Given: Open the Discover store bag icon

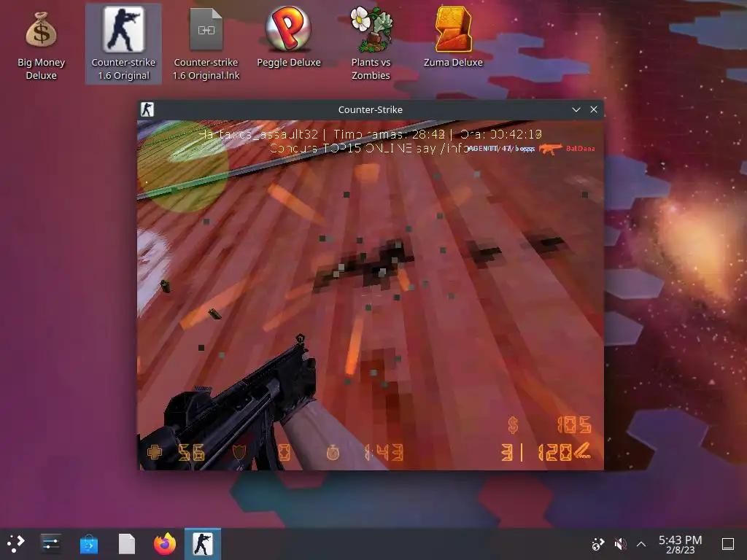Looking at the screenshot, I should (88, 544).
